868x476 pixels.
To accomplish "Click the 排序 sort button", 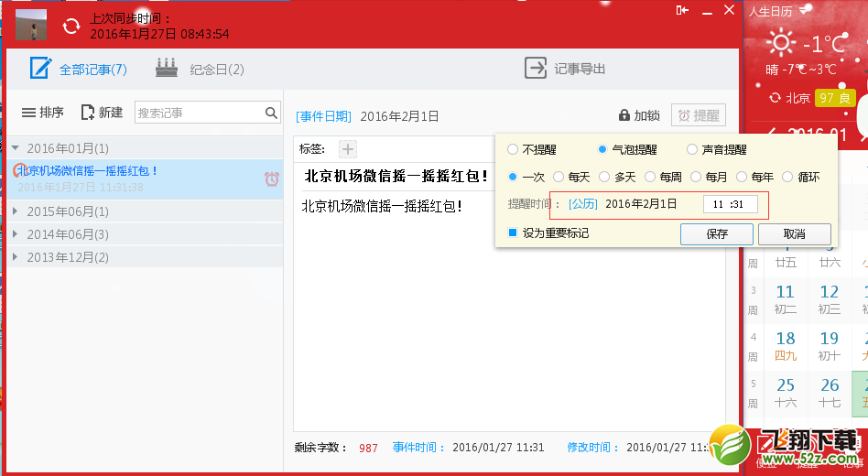I will click(43, 113).
